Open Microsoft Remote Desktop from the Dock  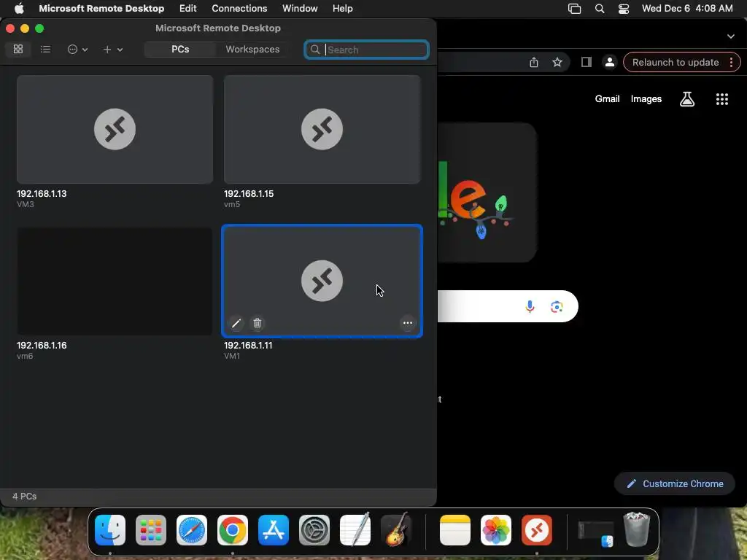[x=537, y=530]
